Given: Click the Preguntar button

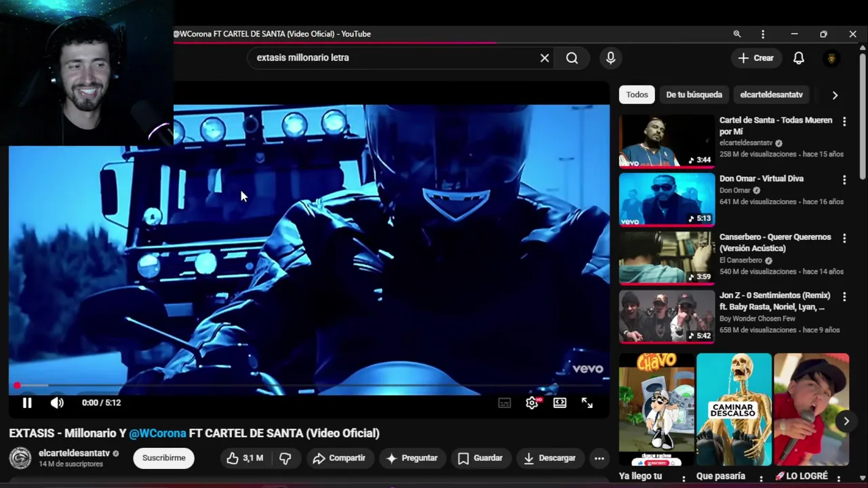Looking at the screenshot, I should [x=412, y=458].
